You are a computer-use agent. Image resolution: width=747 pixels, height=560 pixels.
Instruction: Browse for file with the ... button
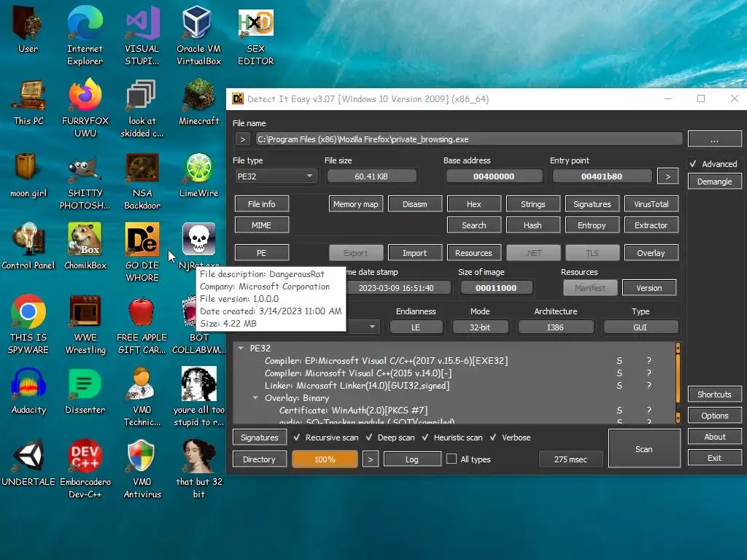click(x=714, y=139)
